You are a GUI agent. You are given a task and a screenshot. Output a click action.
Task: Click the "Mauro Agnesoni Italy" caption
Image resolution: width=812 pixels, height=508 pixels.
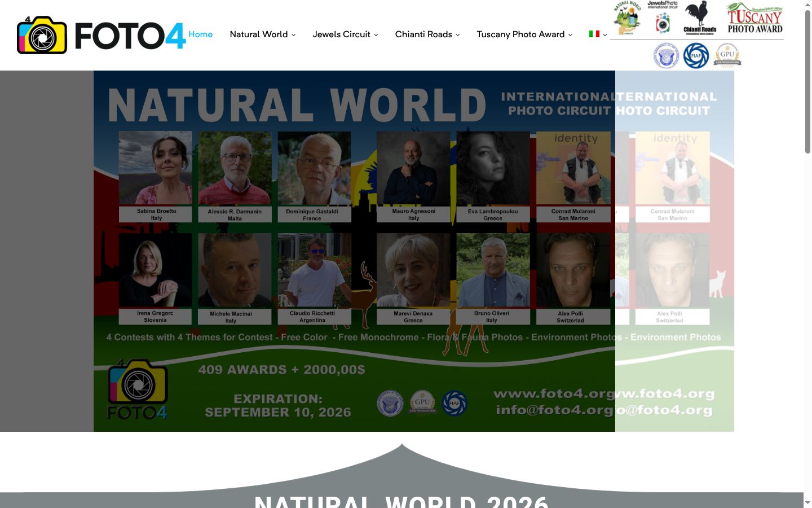(x=413, y=214)
